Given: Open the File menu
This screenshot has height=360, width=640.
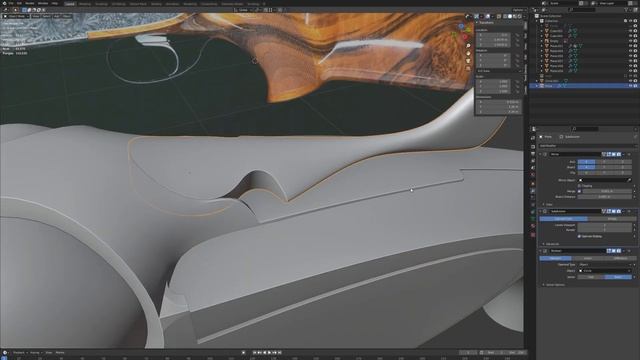Looking at the screenshot, I should point(11,3).
